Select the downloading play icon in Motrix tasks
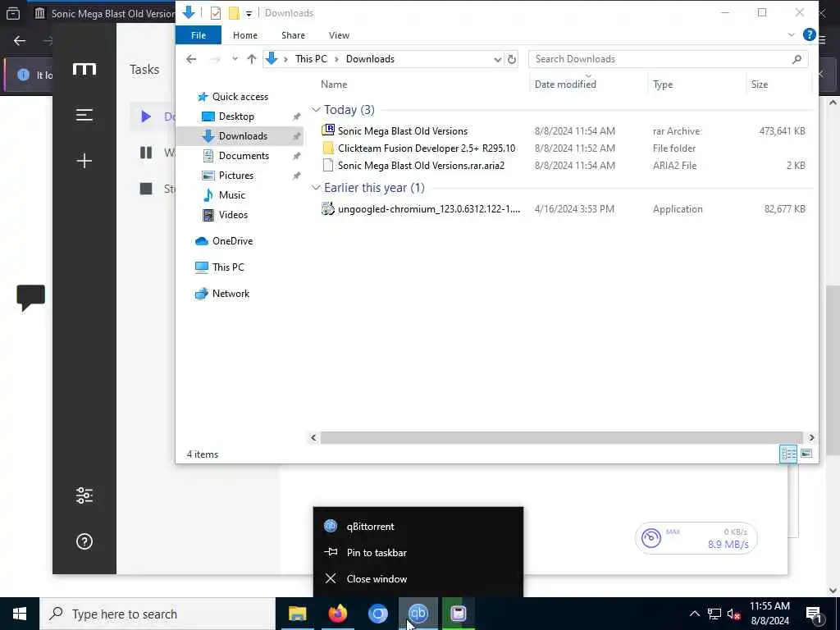 pos(146,116)
